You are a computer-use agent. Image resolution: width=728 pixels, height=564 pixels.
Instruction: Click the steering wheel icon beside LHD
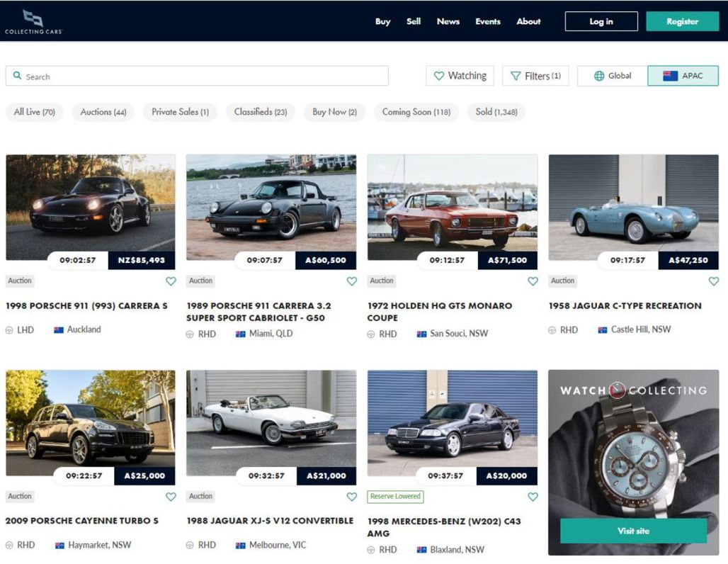coord(9,330)
